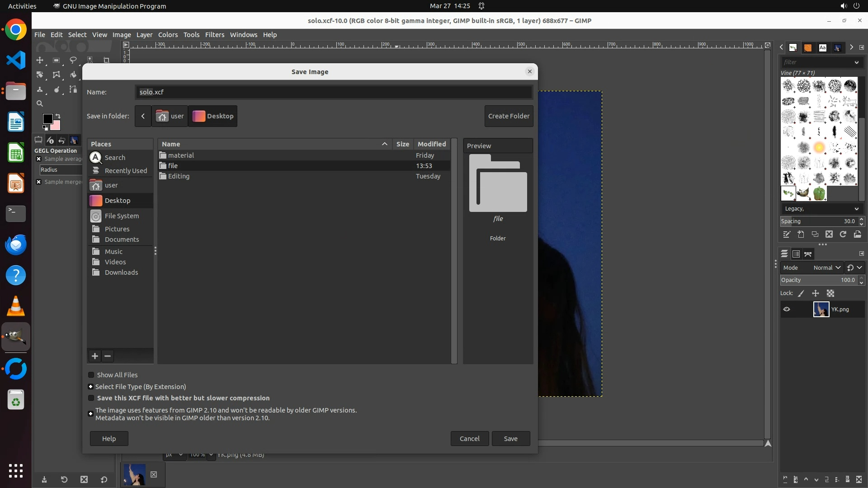Hide the YK.png layer visibility
Image resolution: width=868 pixels, height=488 pixels.
787,310
